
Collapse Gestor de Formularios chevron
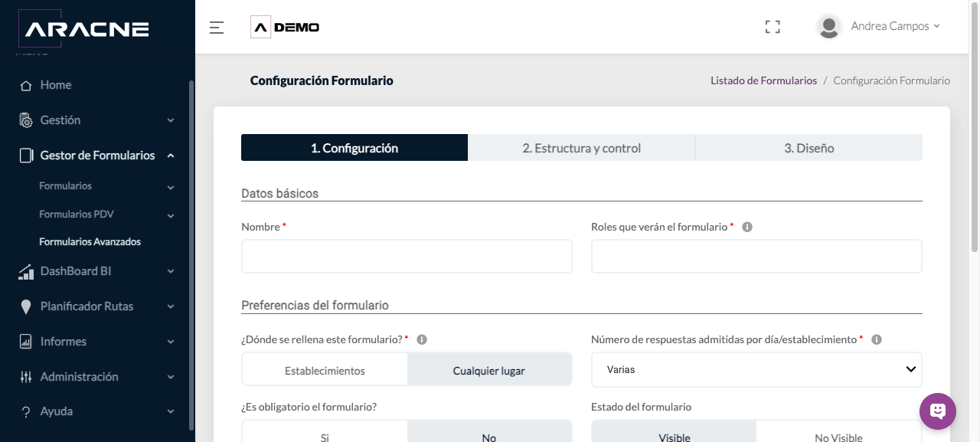pos(171,156)
